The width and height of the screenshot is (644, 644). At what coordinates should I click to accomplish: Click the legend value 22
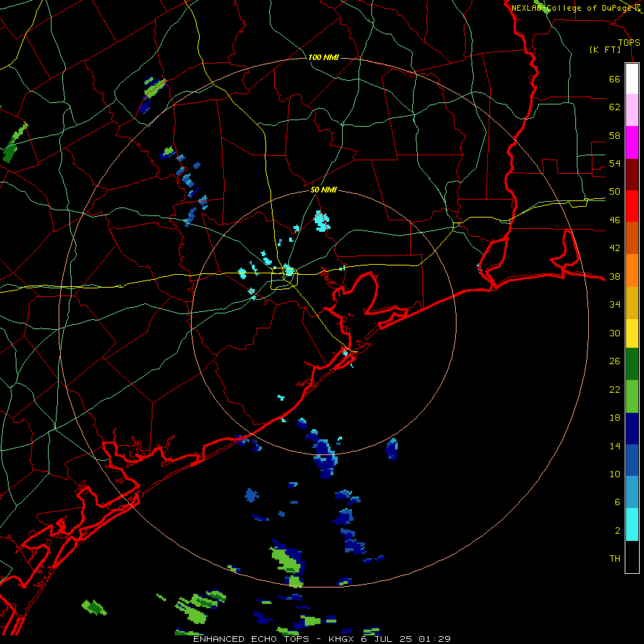coord(615,390)
